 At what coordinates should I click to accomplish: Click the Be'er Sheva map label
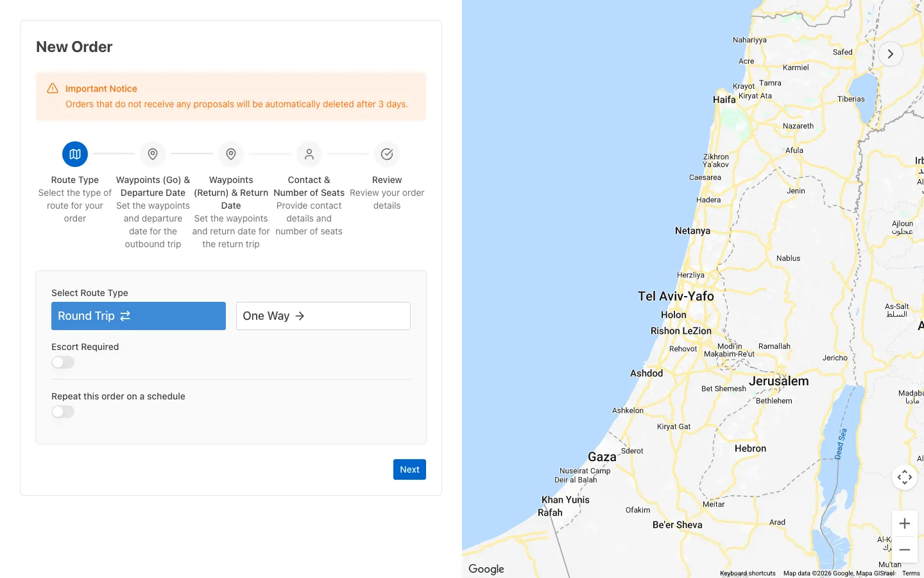(678, 525)
